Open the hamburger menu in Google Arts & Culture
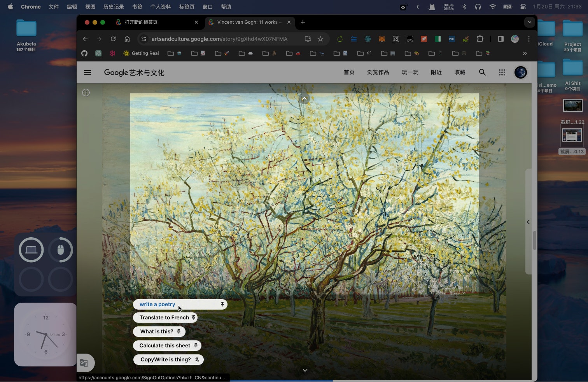 (x=87, y=72)
